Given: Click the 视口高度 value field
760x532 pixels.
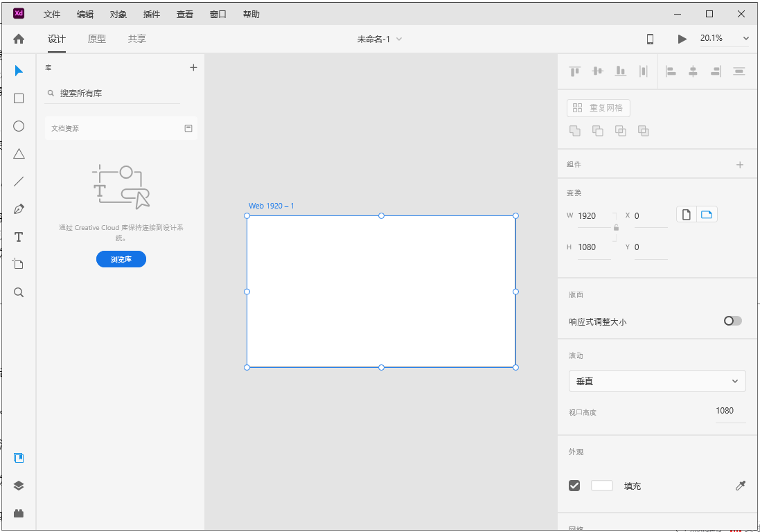Looking at the screenshot, I should pos(730,411).
